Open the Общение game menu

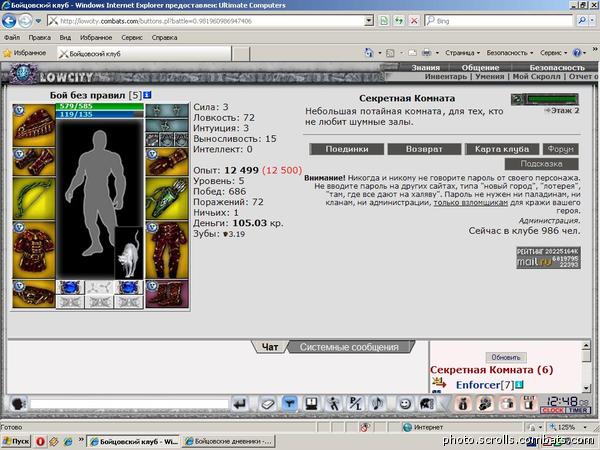pyautogui.click(x=480, y=67)
